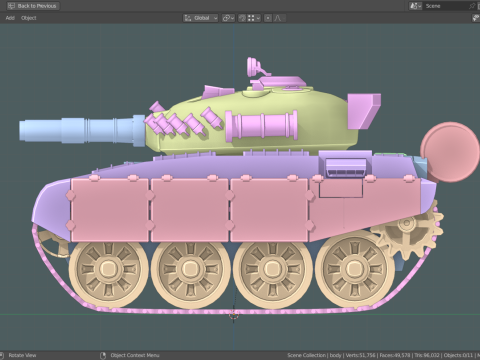The width and height of the screenshot is (480, 360).
Task: Open the Add menu
Action: click(x=10, y=18)
